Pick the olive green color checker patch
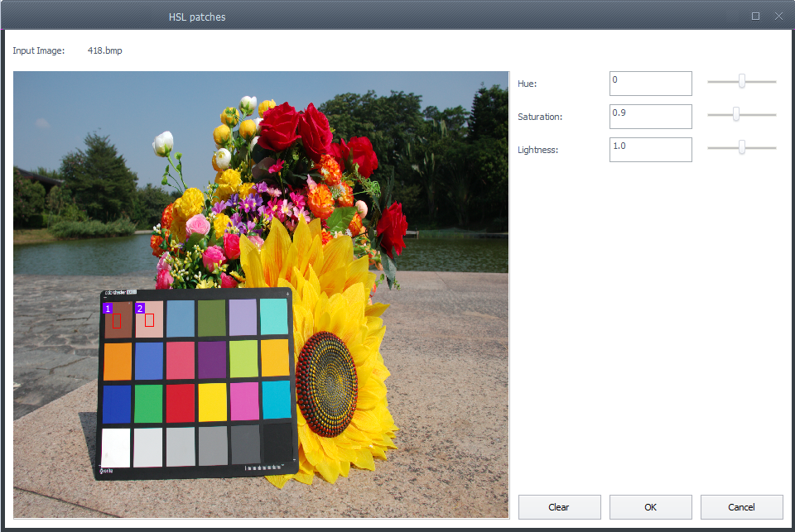Image resolution: width=795 pixels, height=532 pixels. click(211, 318)
